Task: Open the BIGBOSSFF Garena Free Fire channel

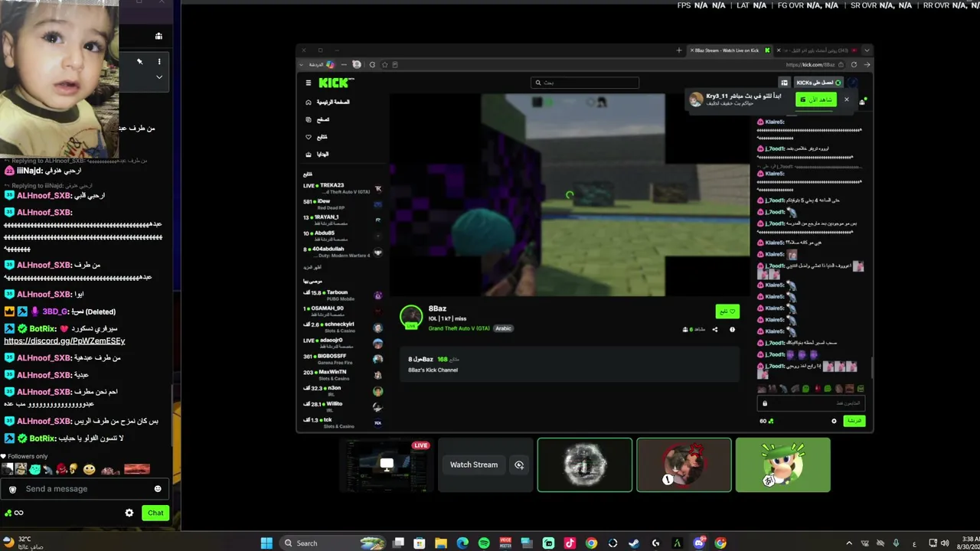Action: pos(342,359)
